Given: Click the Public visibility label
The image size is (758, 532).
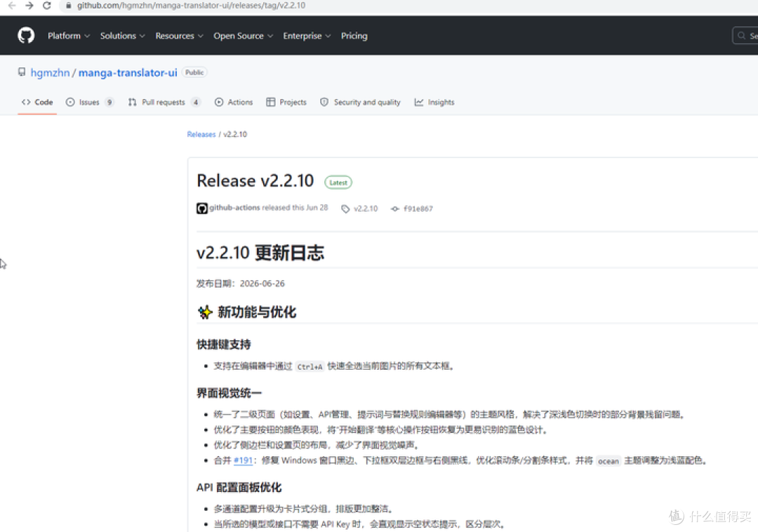Looking at the screenshot, I should tap(194, 72).
